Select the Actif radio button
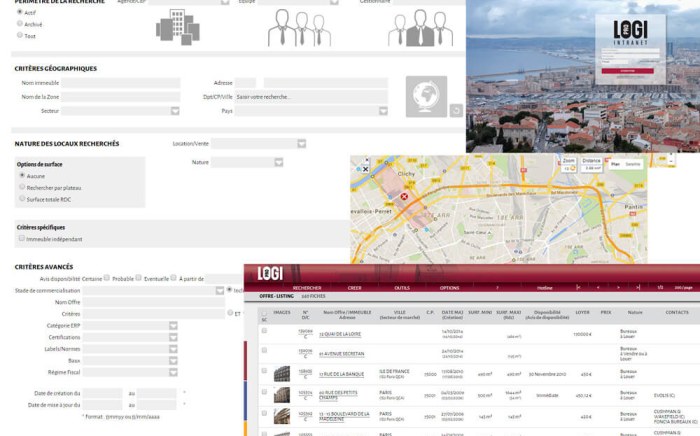700x436 pixels. tap(20, 12)
